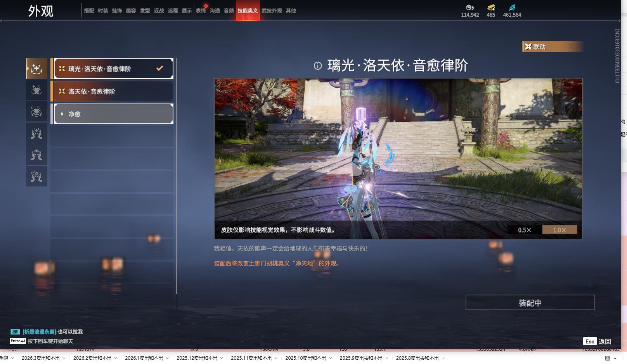This screenshot has width=627, height=364.
Task: Open dropdown arrow next to 2025.12卖出和不出 sheet tab
Action: [222, 358]
